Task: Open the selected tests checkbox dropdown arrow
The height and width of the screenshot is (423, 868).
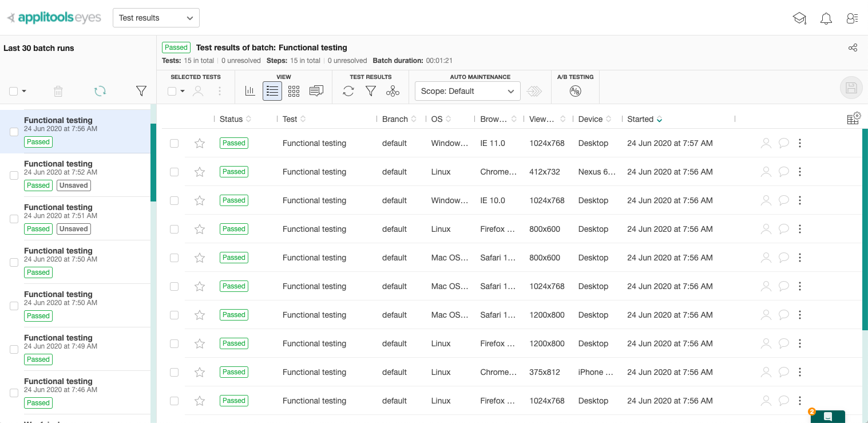Action: pyautogui.click(x=183, y=91)
